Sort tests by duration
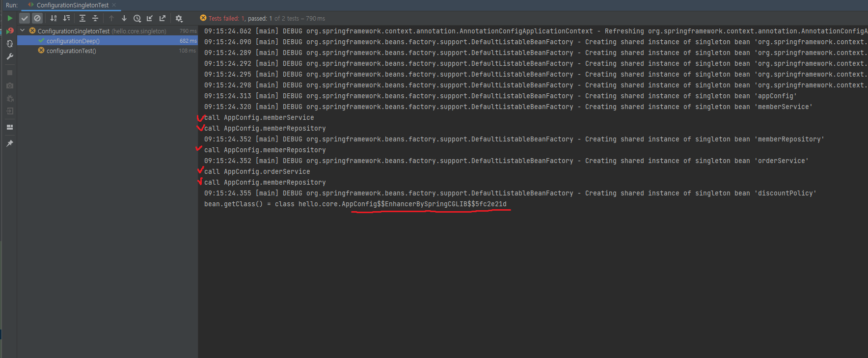868x358 pixels. coord(66,18)
